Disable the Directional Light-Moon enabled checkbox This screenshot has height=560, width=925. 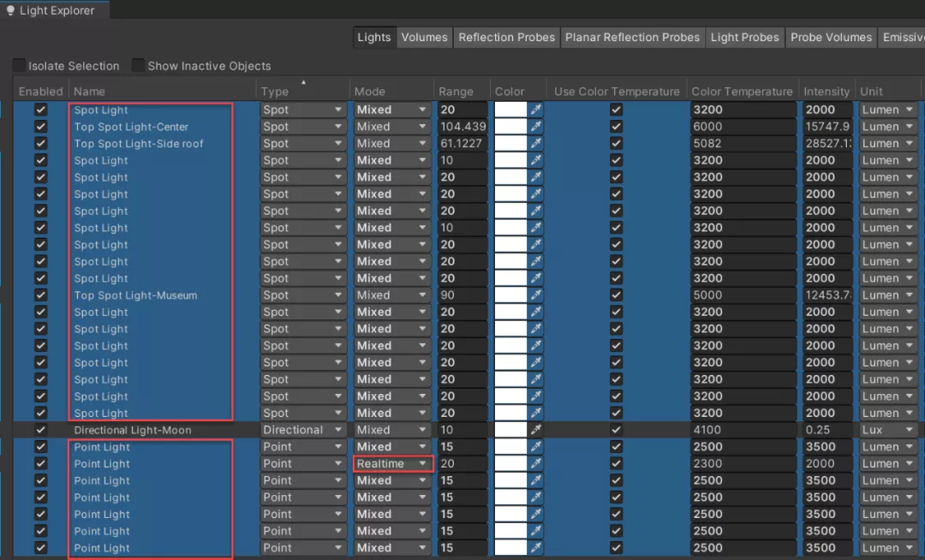point(41,430)
